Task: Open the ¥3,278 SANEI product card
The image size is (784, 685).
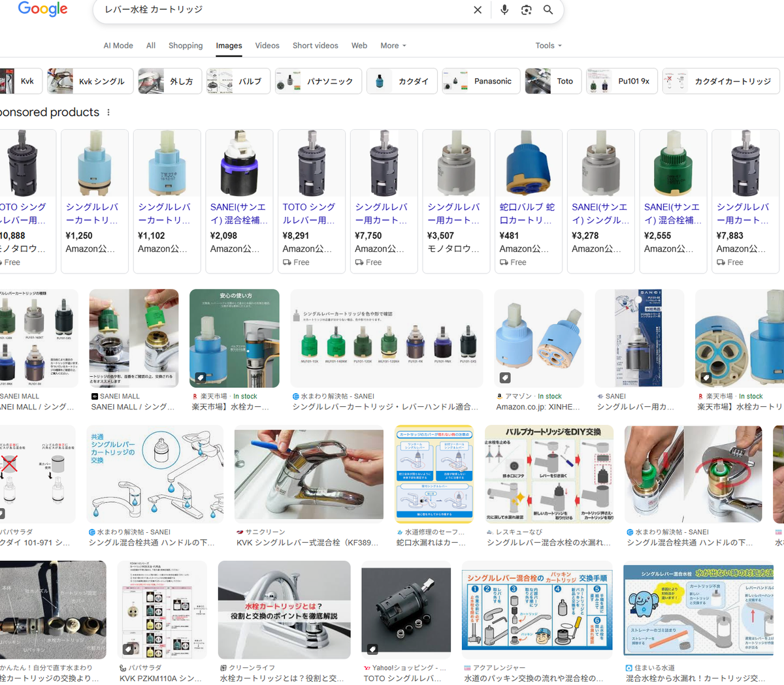Action: tap(601, 201)
